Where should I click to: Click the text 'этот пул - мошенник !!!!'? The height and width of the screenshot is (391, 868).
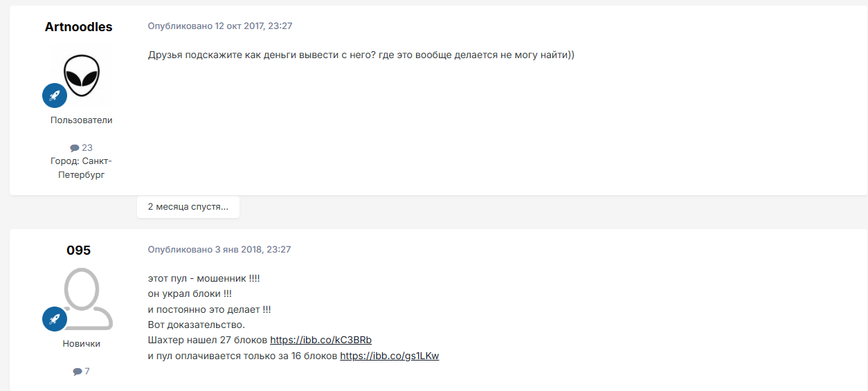pos(204,278)
